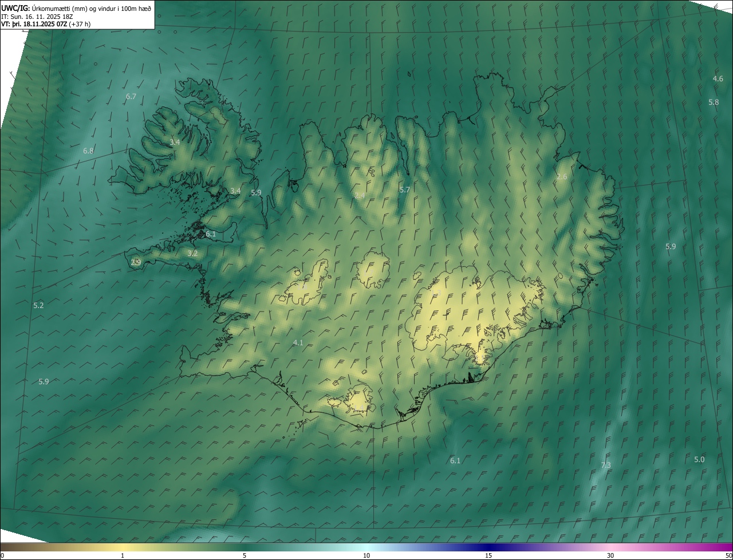Click the 5.7 value label on the map
Screen dimensions: 733x560
pos(405,190)
